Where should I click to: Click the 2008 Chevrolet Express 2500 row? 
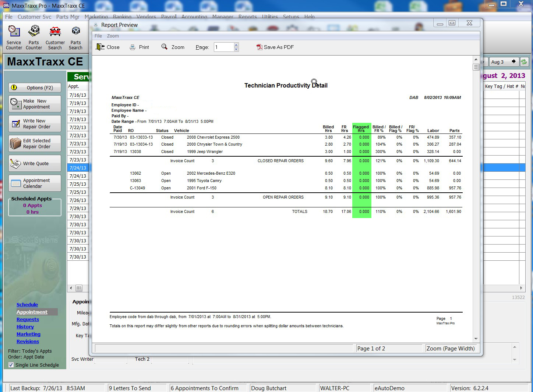click(x=285, y=137)
